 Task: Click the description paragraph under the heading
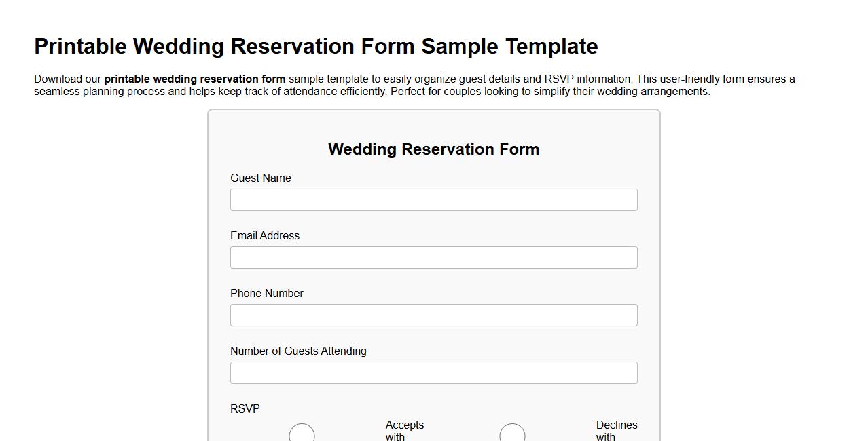(414, 84)
